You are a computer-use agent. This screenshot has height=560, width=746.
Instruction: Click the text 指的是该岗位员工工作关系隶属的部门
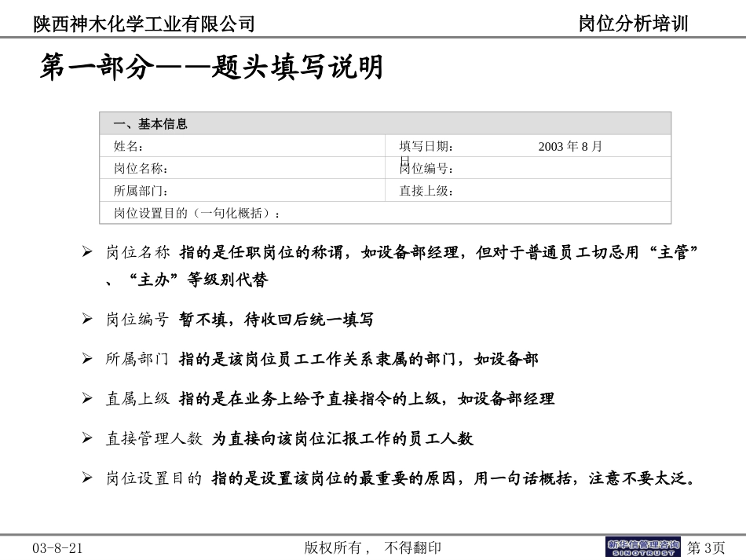coord(317,359)
